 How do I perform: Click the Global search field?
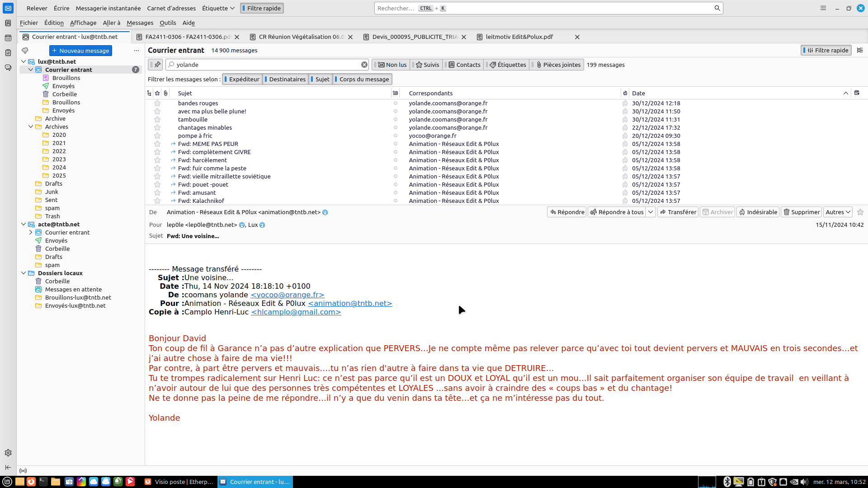tap(542, 8)
